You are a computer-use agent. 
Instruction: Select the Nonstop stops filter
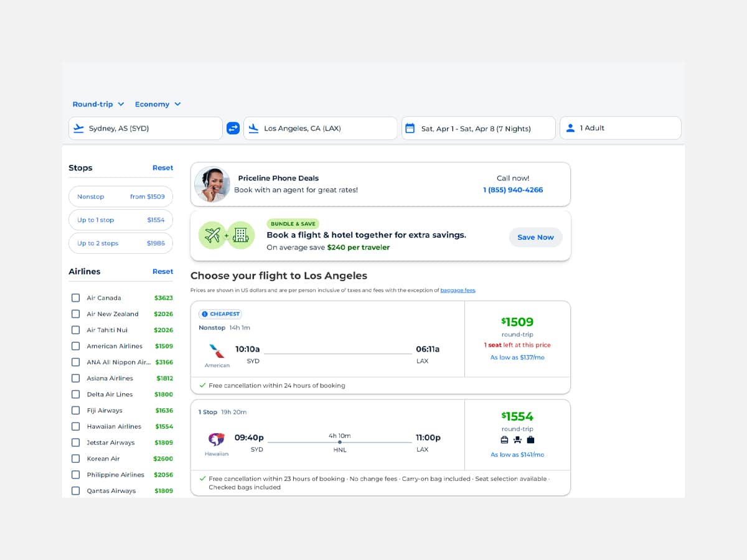click(x=121, y=197)
